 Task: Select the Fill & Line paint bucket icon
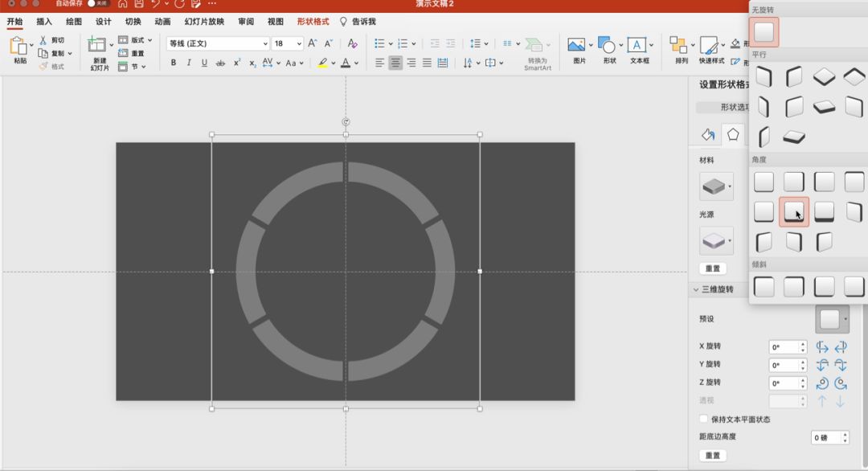point(708,134)
